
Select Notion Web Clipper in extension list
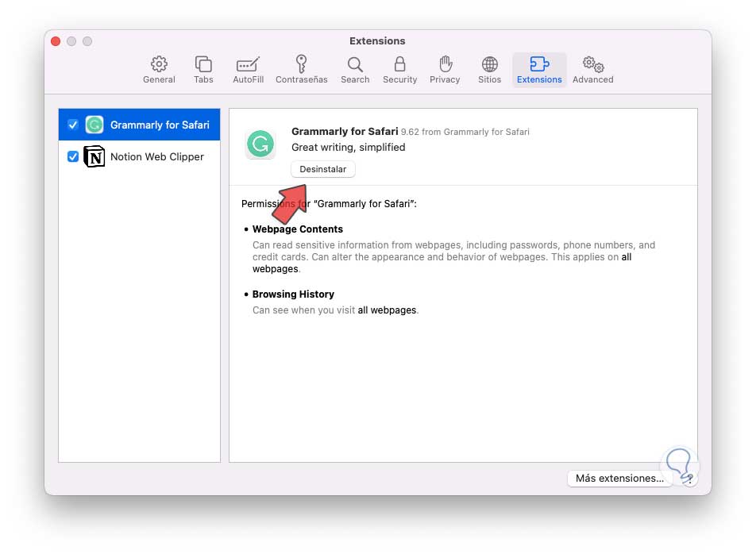point(139,156)
